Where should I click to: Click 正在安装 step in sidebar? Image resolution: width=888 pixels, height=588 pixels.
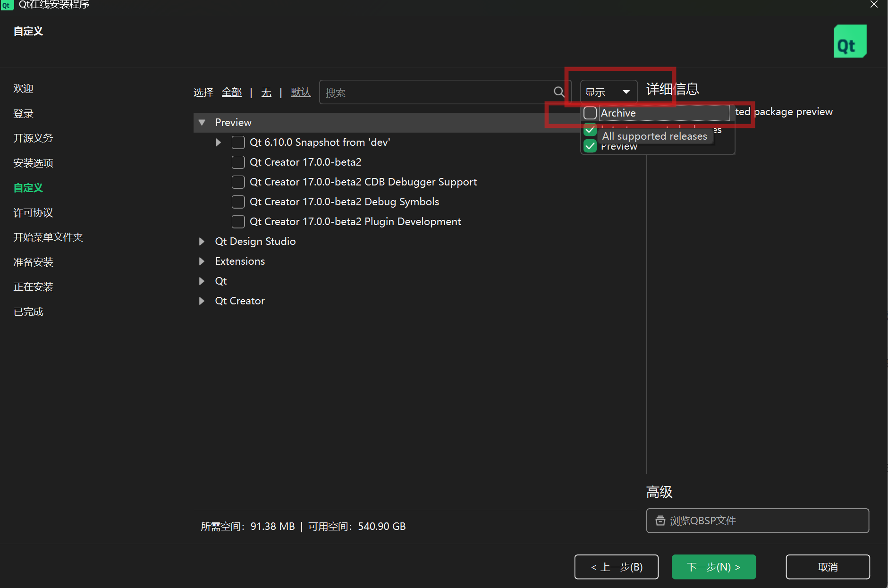point(33,287)
